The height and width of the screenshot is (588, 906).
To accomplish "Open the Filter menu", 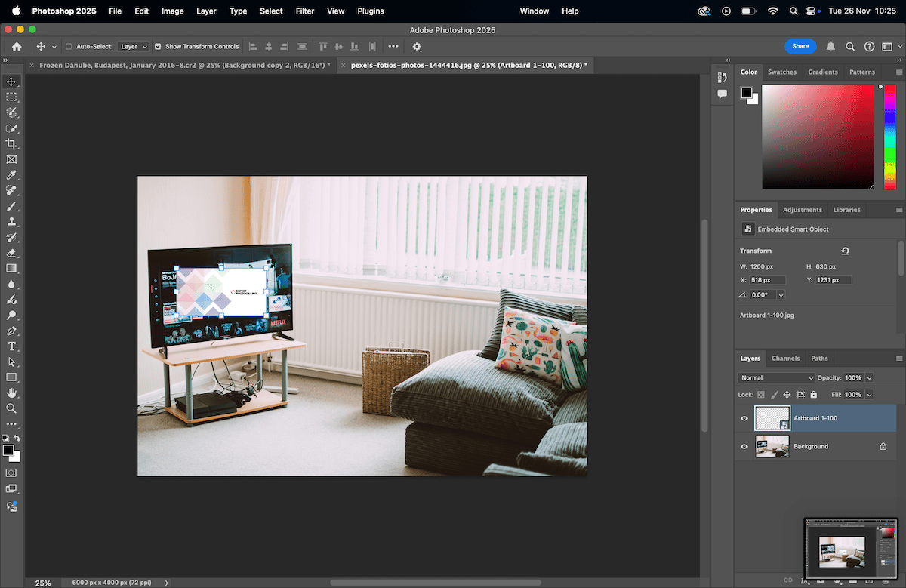I will tap(304, 11).
